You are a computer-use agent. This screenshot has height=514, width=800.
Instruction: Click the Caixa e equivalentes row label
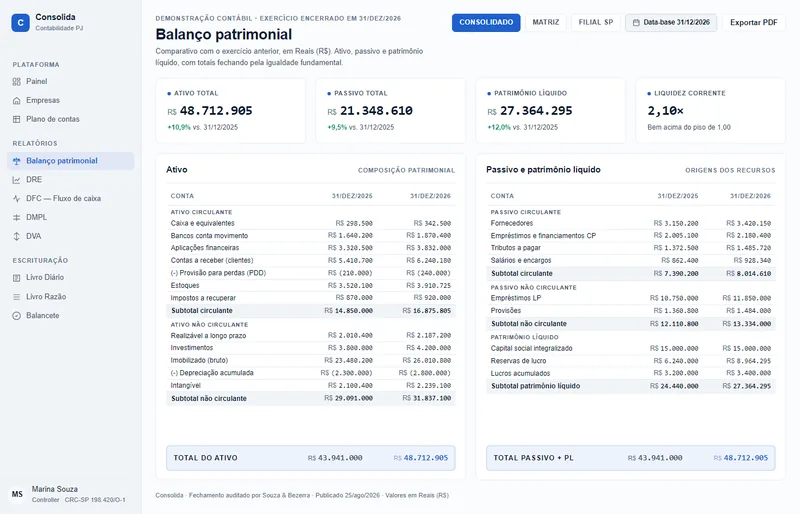click(203, 224)
